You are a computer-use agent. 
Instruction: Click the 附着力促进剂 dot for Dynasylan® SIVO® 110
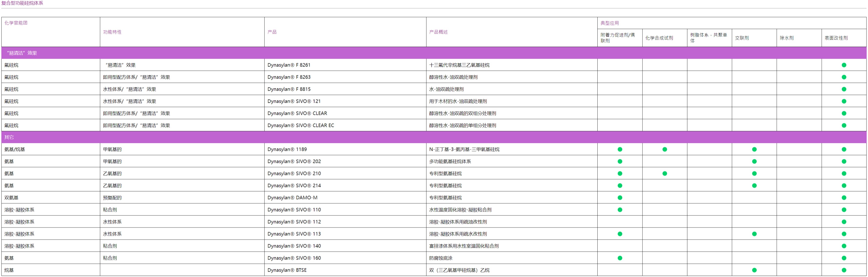coord(620,210)
